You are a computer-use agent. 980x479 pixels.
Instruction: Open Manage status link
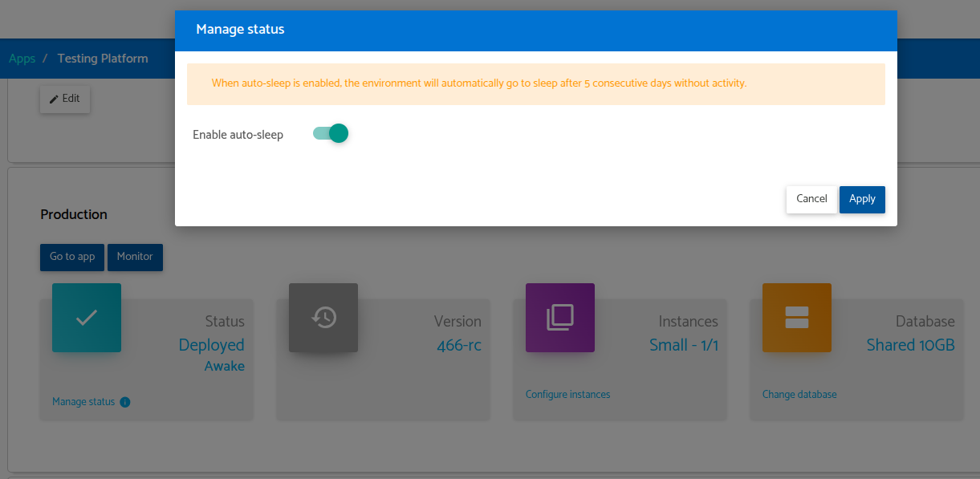(x=83, y=402)
